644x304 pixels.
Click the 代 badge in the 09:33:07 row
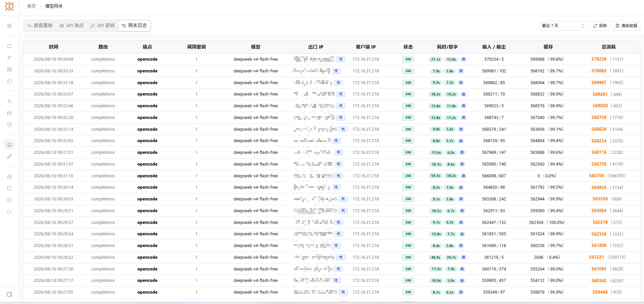341,94
